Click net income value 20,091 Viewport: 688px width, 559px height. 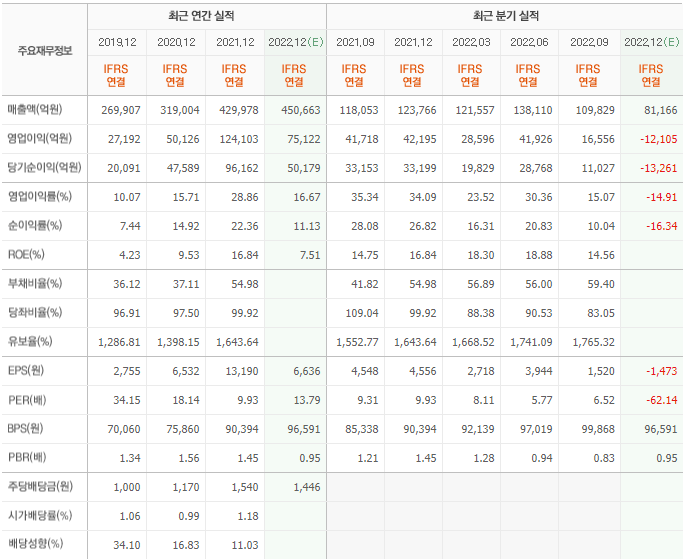(x=124, y=168)
